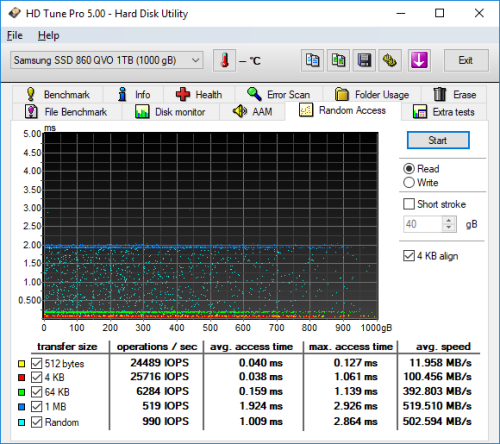Open the Health tab red cross icon
This screenshot has height=444, width=500.
point(183,94)
